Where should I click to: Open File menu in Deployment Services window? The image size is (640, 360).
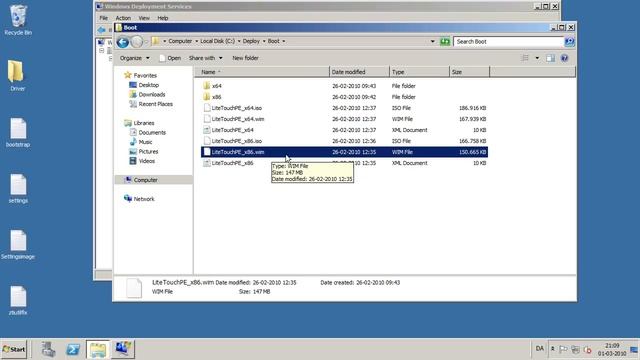tap(104, 18)
